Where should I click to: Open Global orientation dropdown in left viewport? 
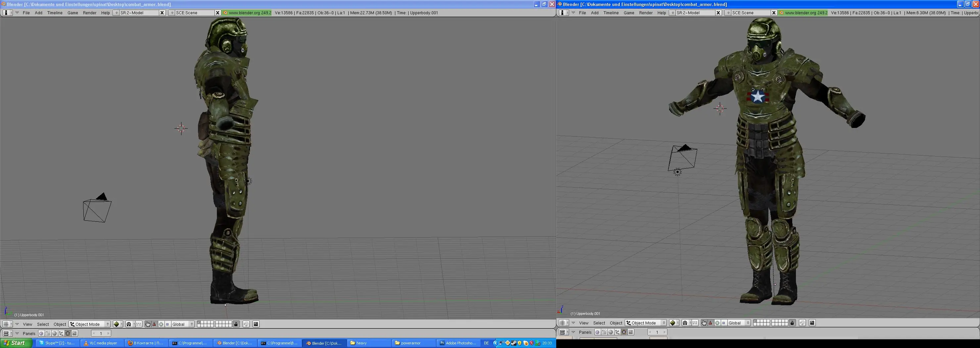[x=183, y=324]
